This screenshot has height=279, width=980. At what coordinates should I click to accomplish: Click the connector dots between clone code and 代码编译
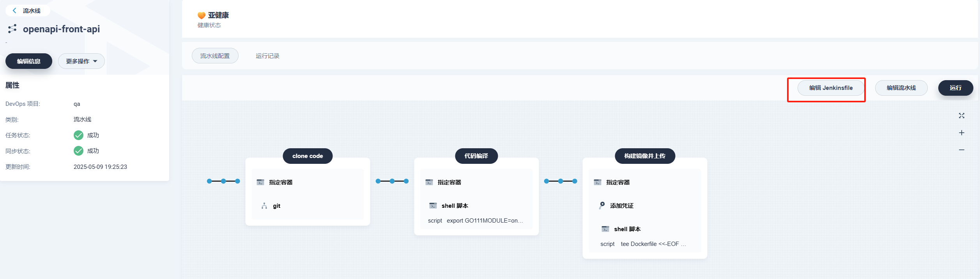click(x=392, y=181)
